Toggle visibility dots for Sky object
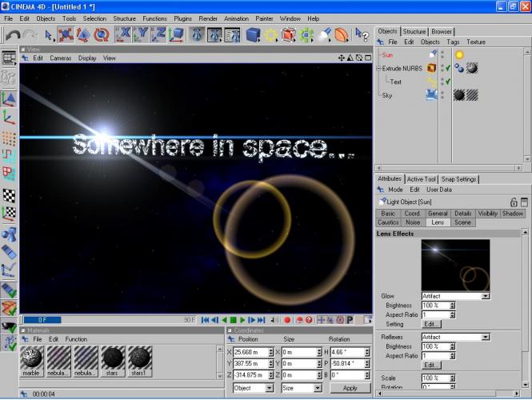This screenshot has height=400, width=532. pyautogui.click(x=442, y=94)
